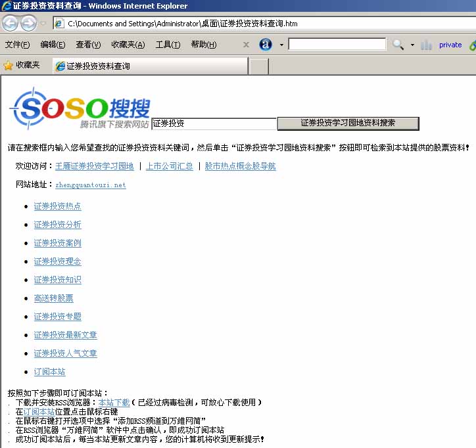
Task: Click the 收藏夹 favorites star icon
Action: pos(9,66)
